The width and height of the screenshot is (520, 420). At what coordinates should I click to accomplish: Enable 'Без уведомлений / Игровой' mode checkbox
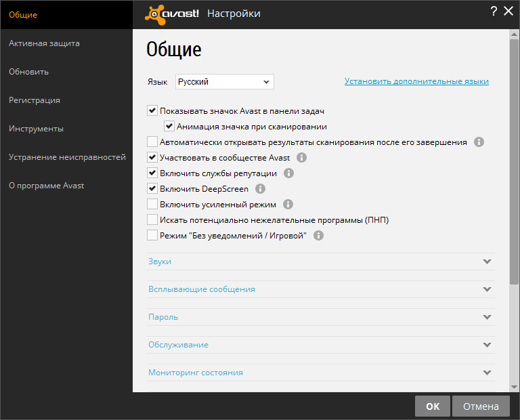pyautogui.click(x=152, y=236)
